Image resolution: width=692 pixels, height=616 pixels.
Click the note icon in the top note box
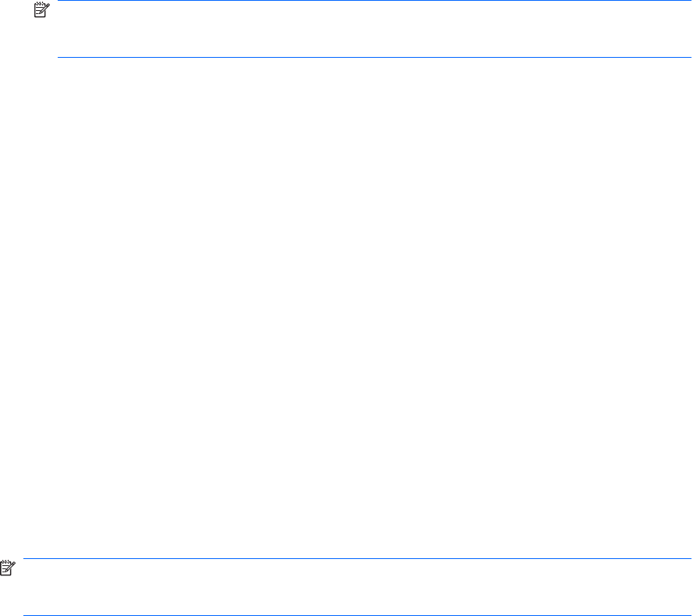point(41,10)
